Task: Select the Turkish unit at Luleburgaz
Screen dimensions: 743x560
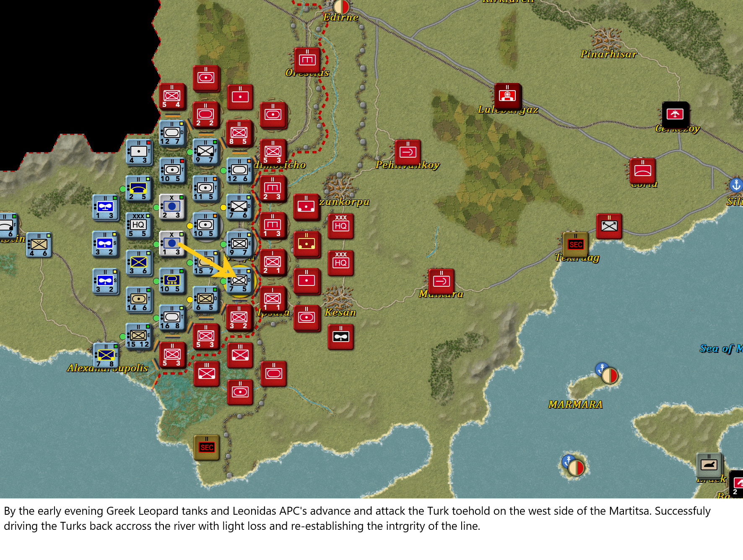Action: (507, 96)
